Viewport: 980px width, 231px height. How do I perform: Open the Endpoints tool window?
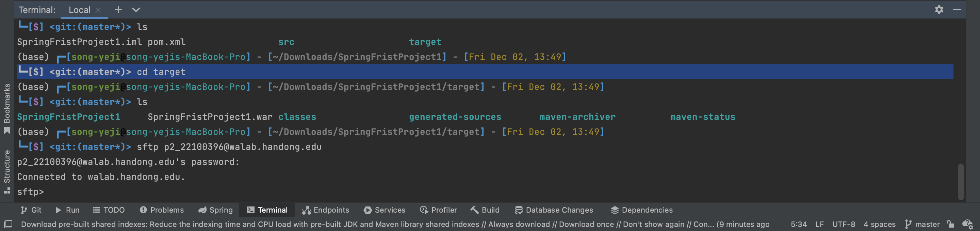(326, 210)
